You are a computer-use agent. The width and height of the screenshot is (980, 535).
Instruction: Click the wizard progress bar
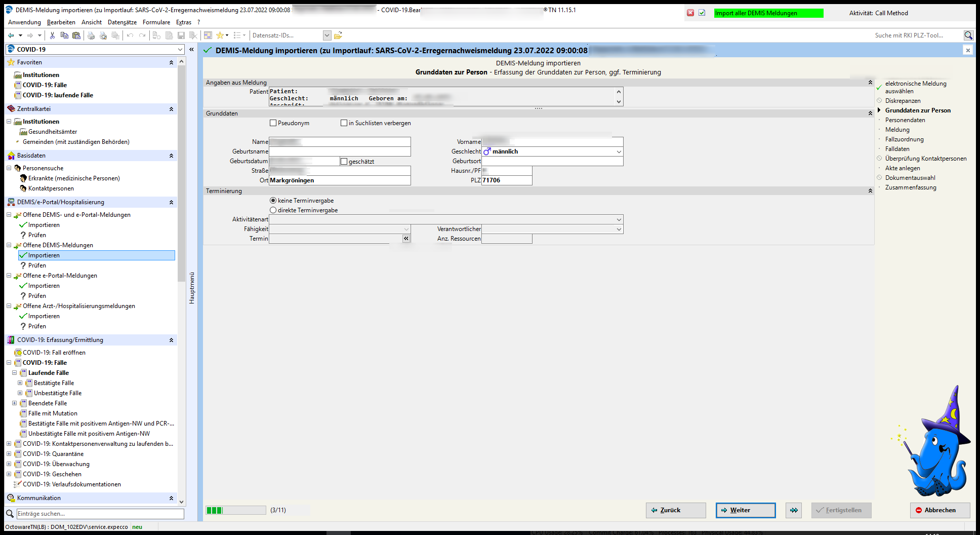point(236,510)
